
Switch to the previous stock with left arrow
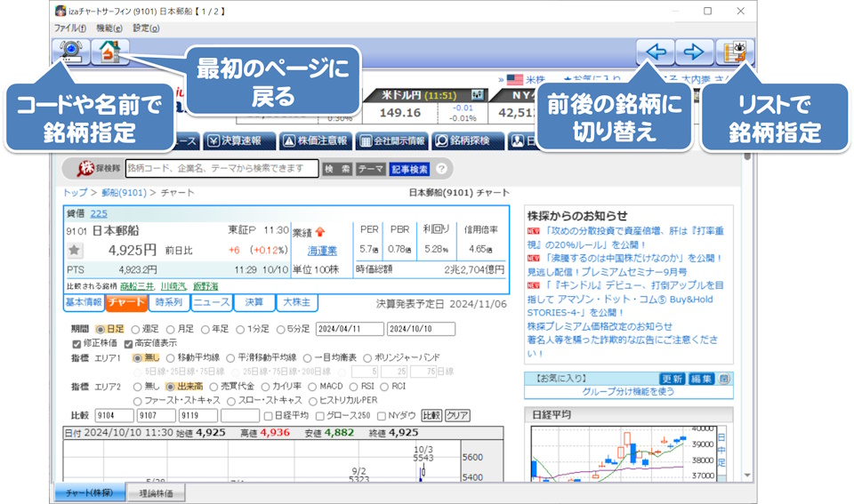[656, 52]
